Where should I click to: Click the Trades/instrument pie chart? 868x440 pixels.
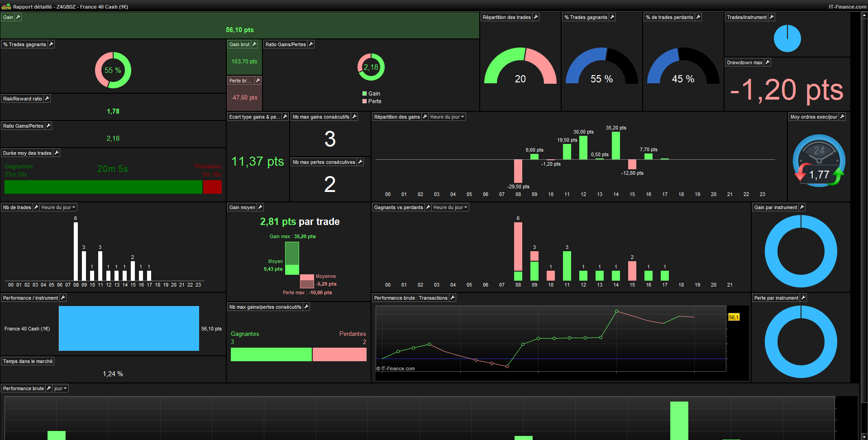coord(787,38)
